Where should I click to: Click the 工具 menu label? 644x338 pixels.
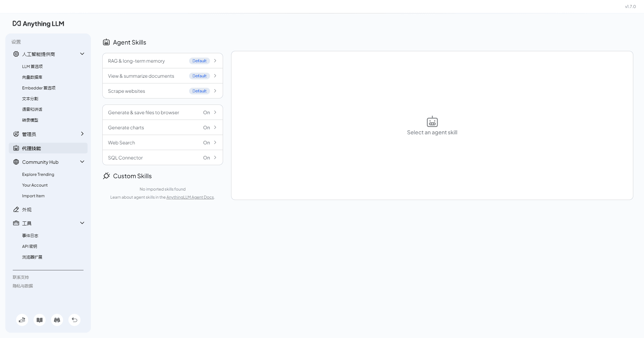[x=27, y=223]
